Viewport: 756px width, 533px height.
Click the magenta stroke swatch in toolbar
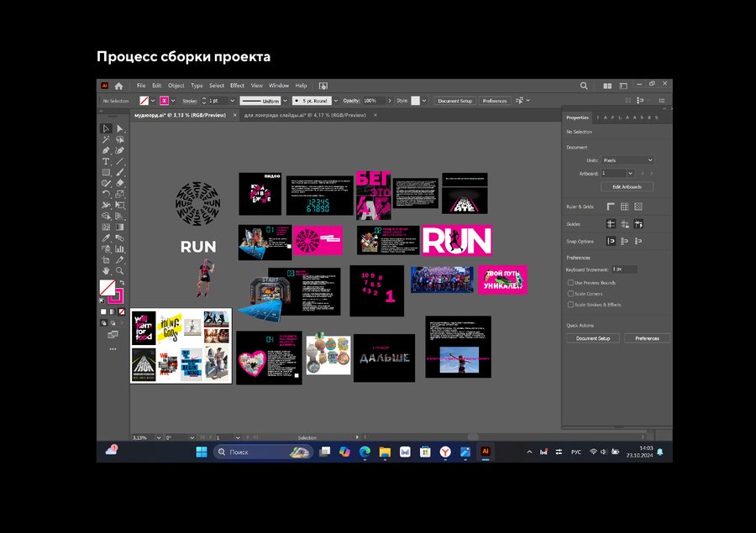pyautogui.click(x=115, y=296)
